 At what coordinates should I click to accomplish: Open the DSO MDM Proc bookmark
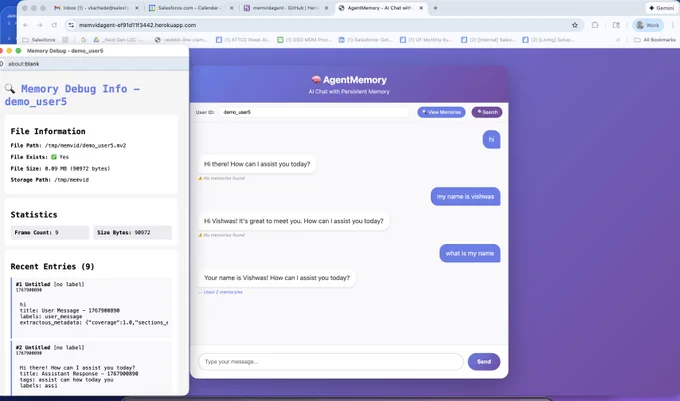(x=304, y=40)
